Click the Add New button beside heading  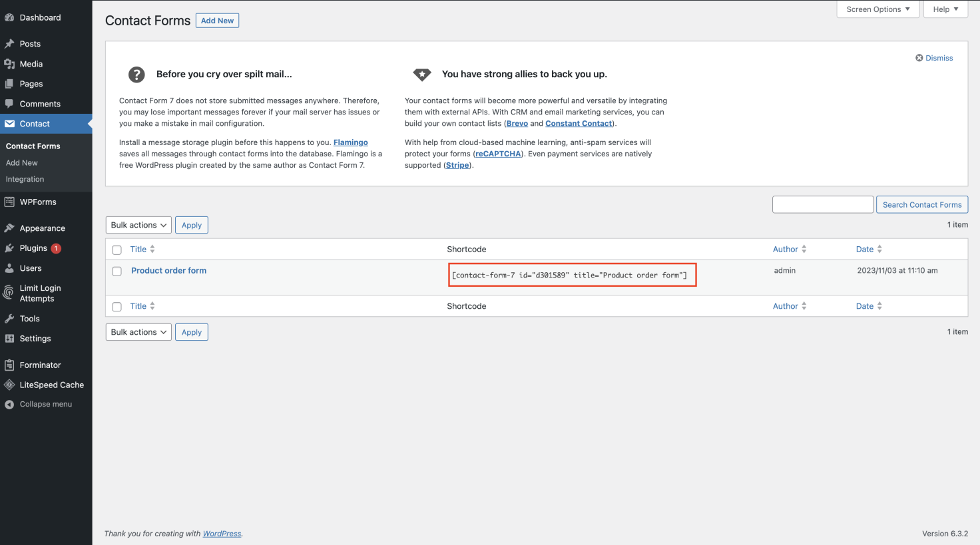point(217,21)
